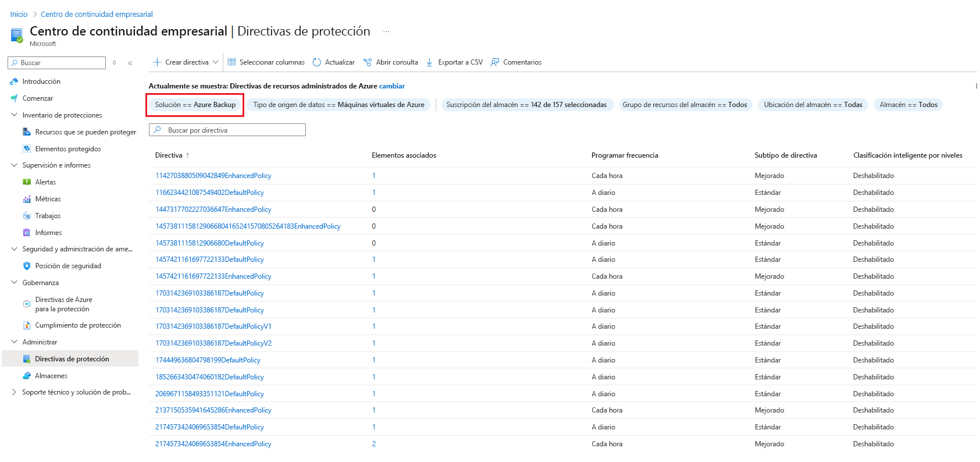Click the Buscar por directiva search field
Screen dimensions: 980x462
click(x=227, y=130)
